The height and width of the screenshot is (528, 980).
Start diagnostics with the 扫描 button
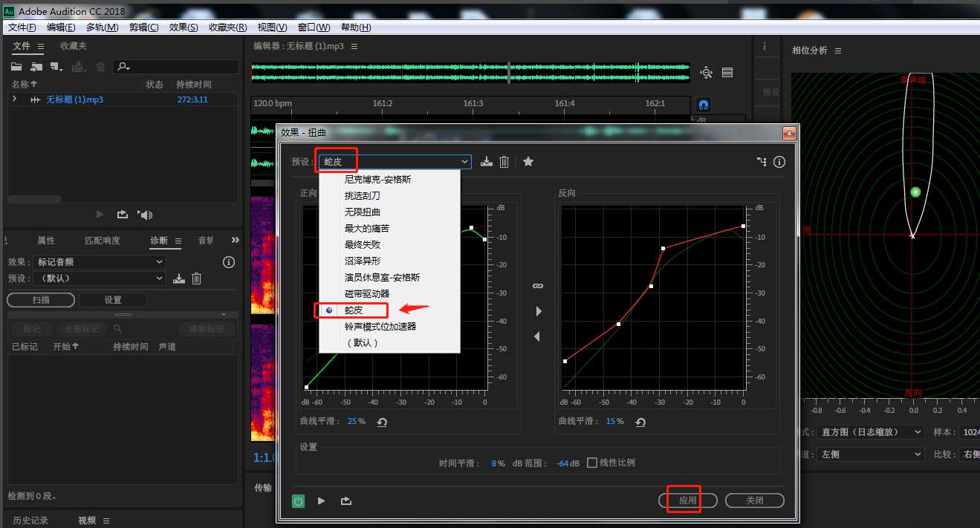pyautogui.click(x=40, y=299)
